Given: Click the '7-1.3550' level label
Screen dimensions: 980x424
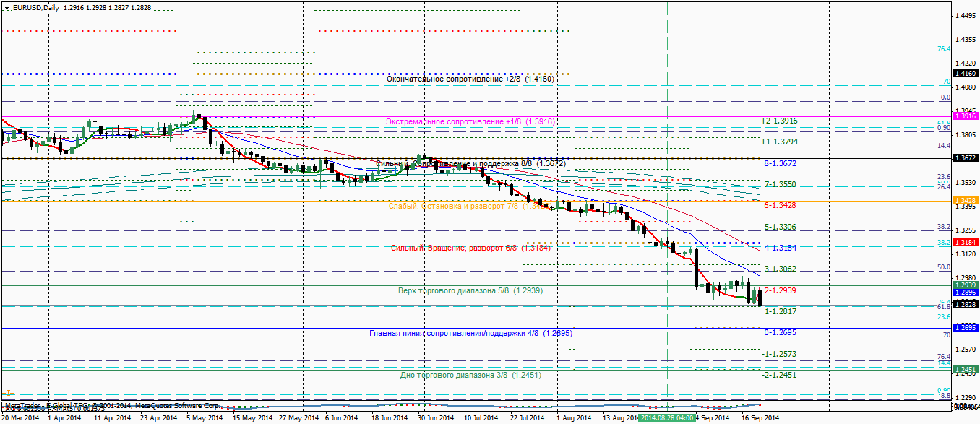Looking at the screenshot, I should pos(781,184).
